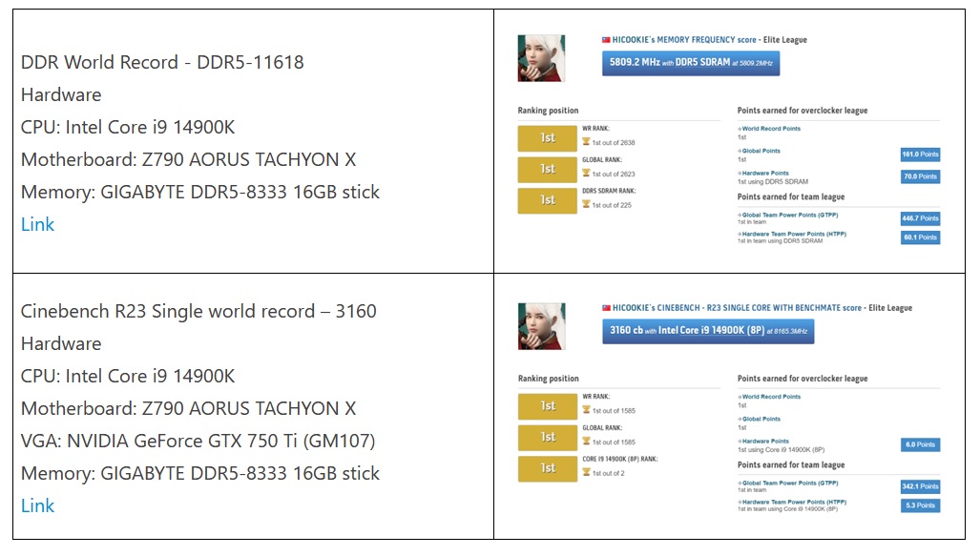980x556 pixels.
Task: Click the CPU line in the Cinebench R23 entry
Action: point(128,376)
